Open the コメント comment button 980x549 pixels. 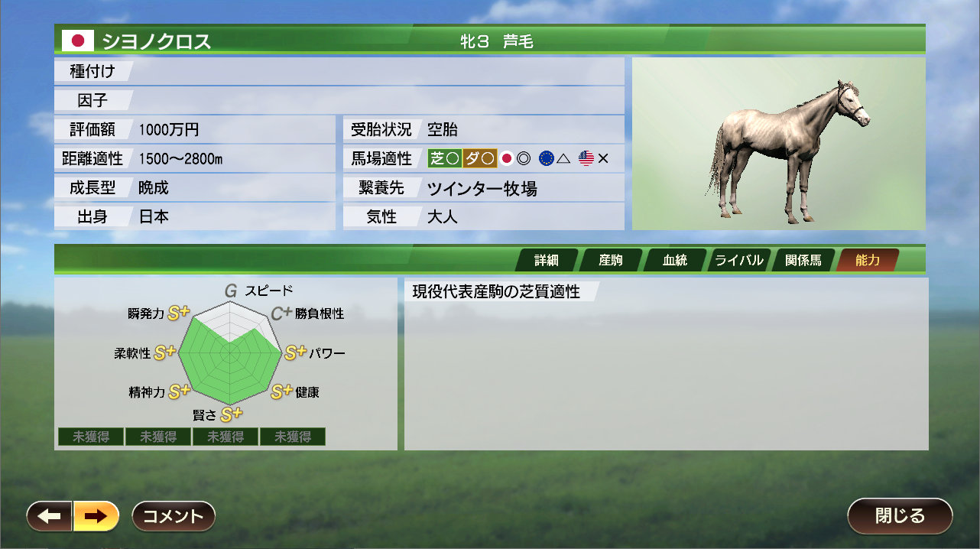coord(174,516)
